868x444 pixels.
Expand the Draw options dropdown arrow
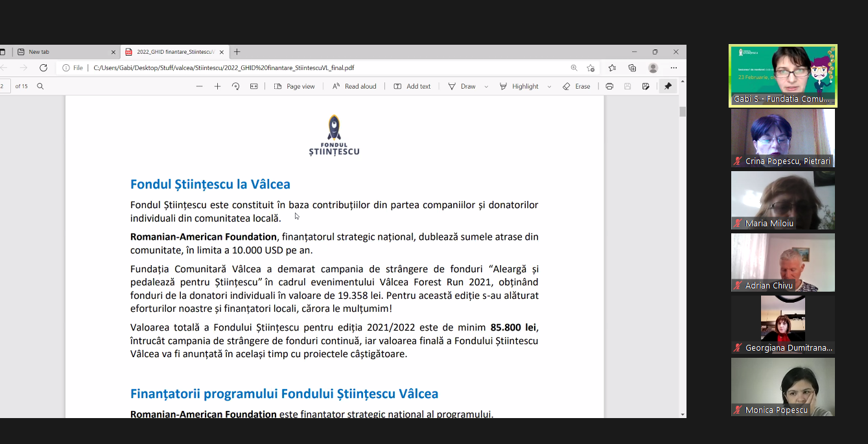coord(486,86)
